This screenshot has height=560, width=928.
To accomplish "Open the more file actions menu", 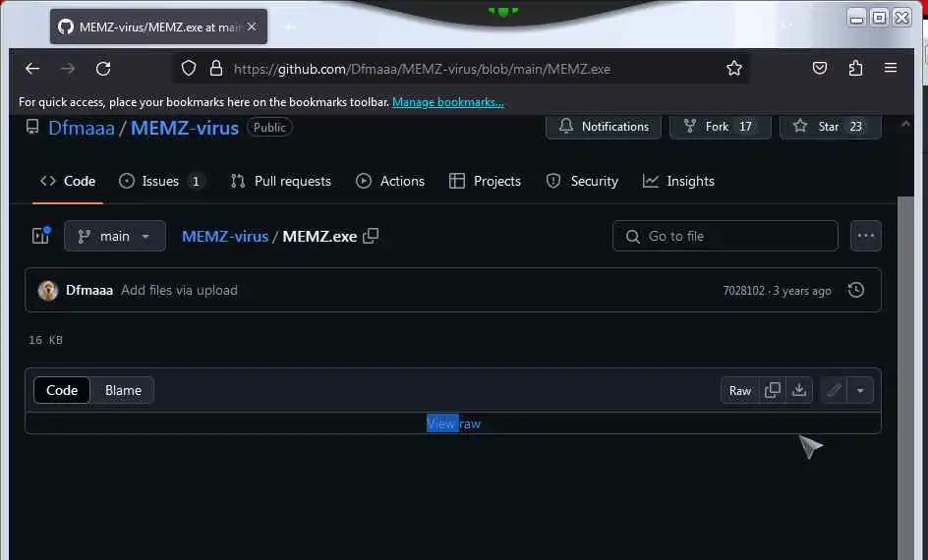I will tap(866, 236).
